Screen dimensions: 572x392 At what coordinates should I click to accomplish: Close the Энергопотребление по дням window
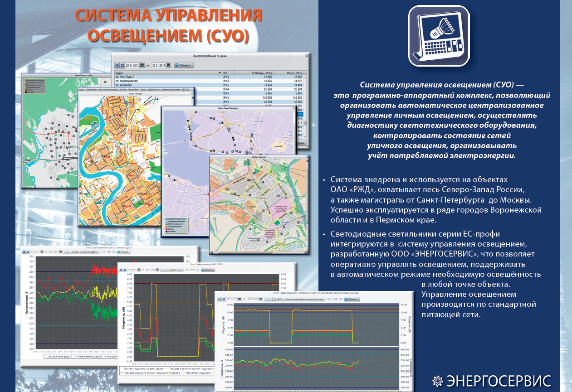[307, 55]
